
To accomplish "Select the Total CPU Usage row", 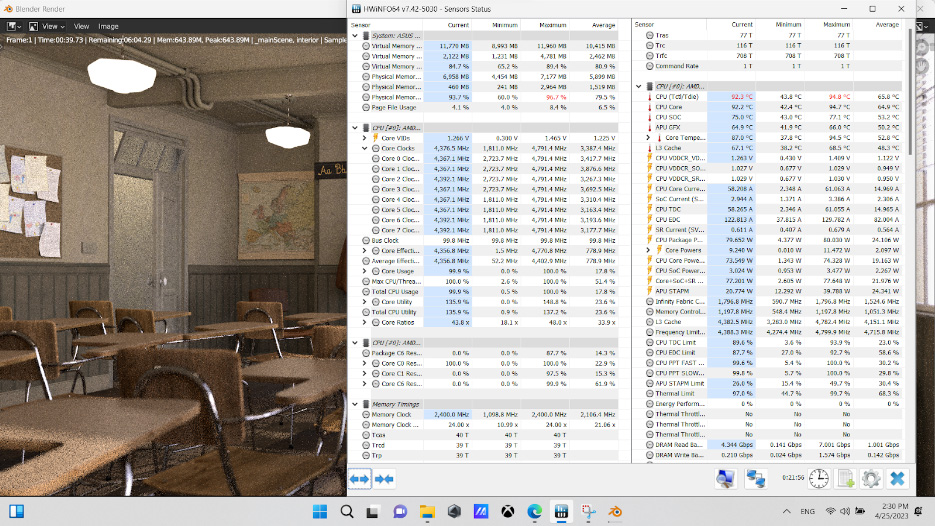I will click(489, 292).
